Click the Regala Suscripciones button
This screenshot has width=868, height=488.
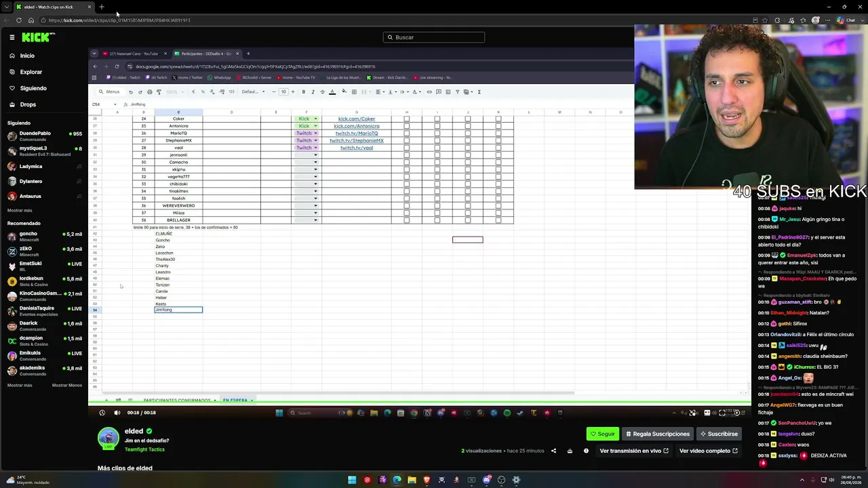[657, 434]
